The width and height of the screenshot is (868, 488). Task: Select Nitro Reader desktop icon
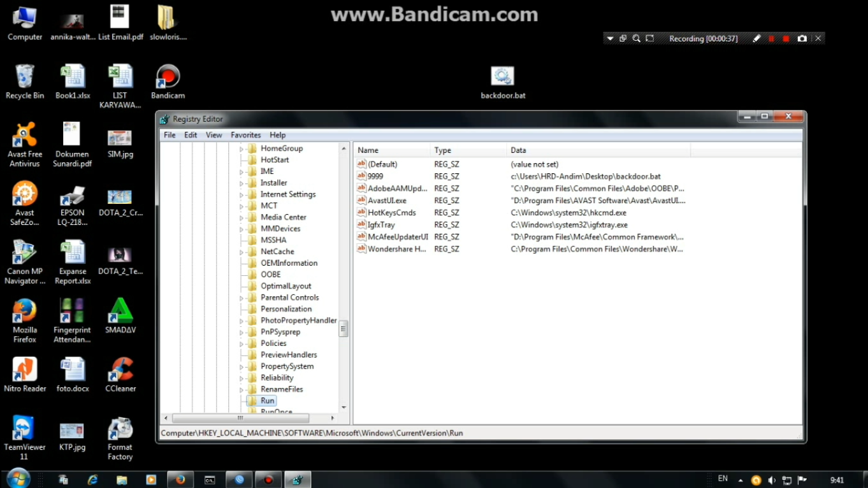click(25, 375)
